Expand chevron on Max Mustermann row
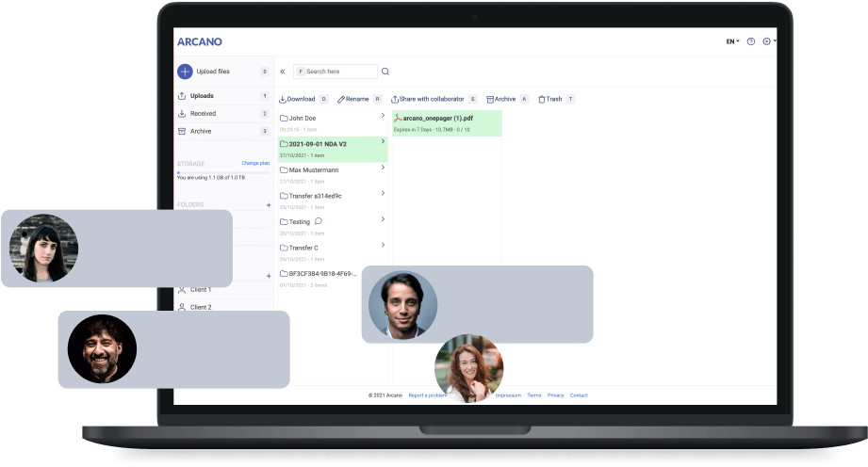 pyautogui.click(x=383, y=167)
